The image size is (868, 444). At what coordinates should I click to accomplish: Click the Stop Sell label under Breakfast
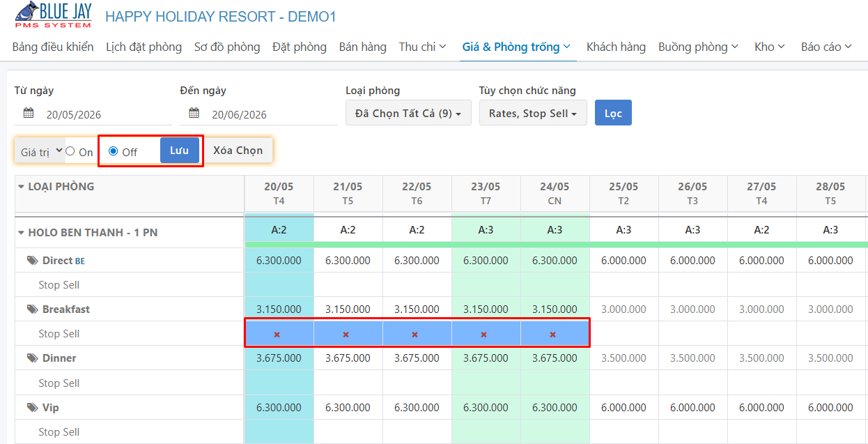(59, 334)
